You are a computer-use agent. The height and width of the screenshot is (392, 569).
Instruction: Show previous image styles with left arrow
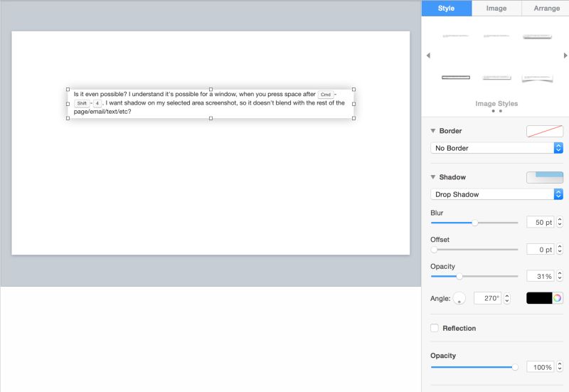(x=429, y=55)
